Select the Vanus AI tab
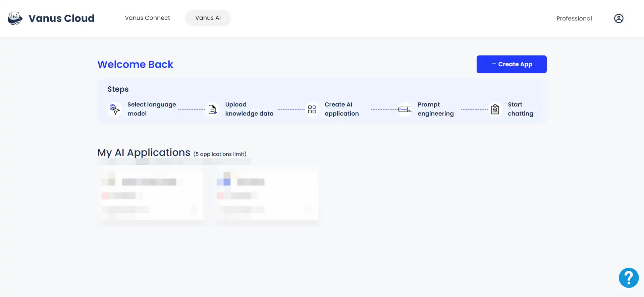Screen dimensions: 644x297 [208, 18]
